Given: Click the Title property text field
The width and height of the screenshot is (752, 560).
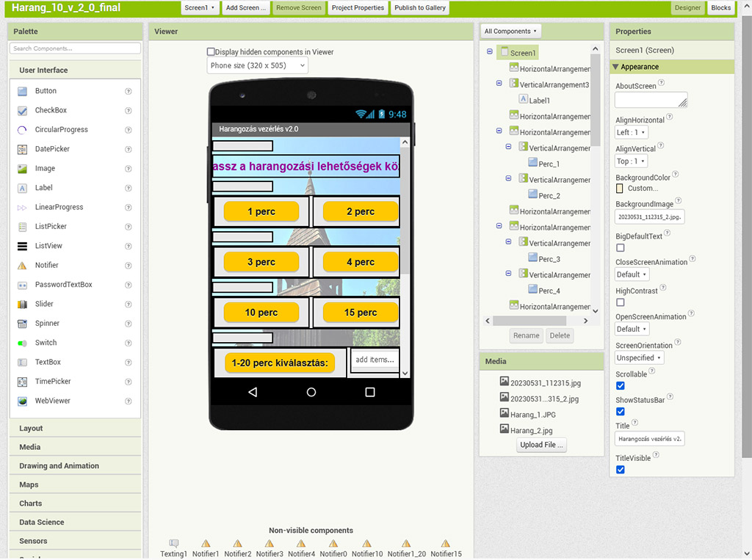Looking at the screenshot, I should (649, 439).
